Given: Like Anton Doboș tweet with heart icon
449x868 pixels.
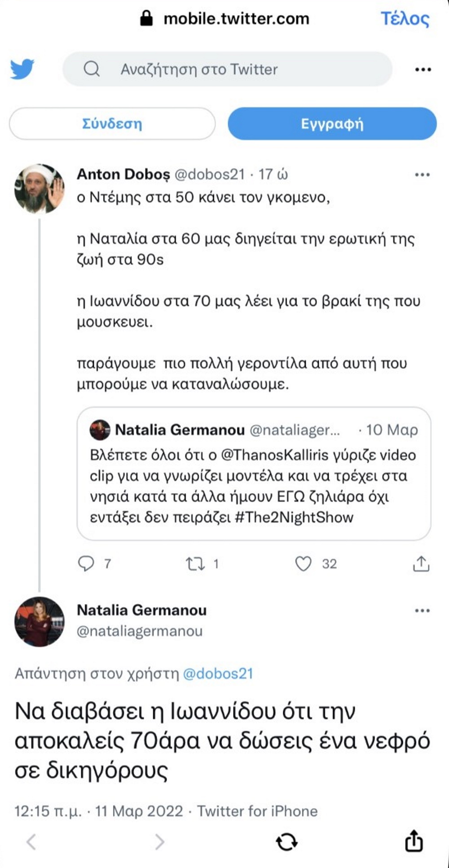Looking at the screenshot, I should (x=303, y=564).
